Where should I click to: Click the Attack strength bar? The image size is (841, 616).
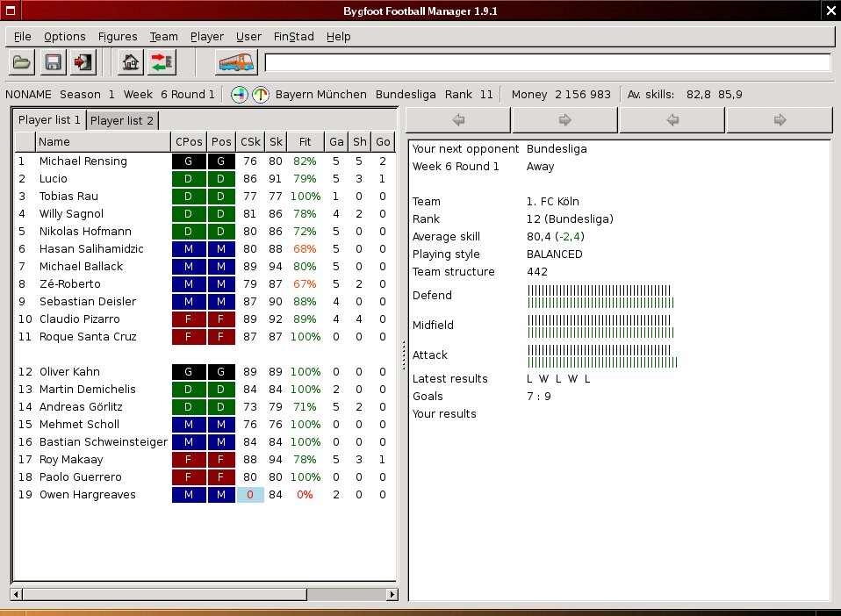click(601, 355)
